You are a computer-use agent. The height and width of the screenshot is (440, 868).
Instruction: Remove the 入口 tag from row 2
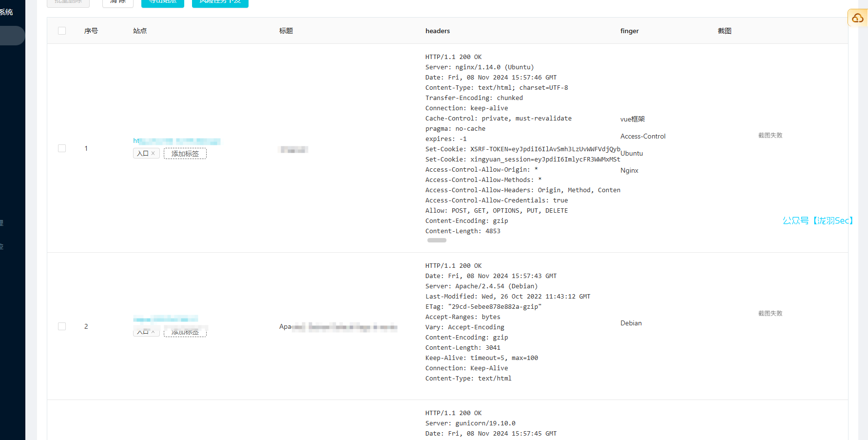pos(153,332)
